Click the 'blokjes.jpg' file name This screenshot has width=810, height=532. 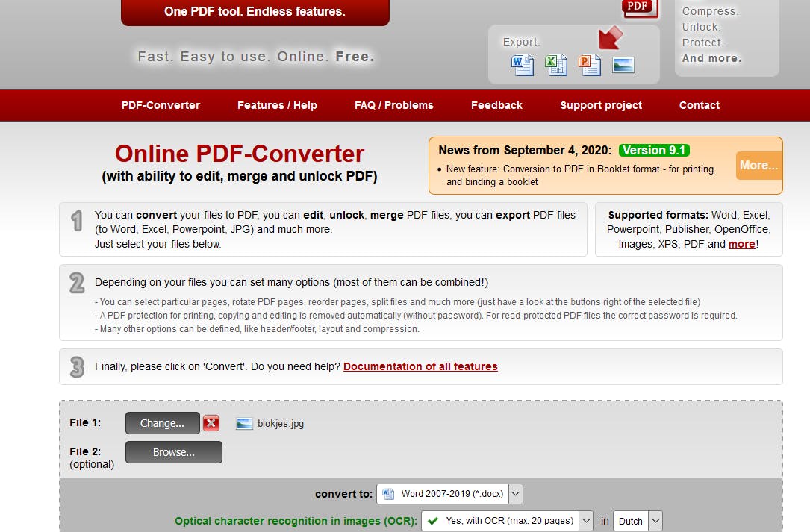pos(281,424)
